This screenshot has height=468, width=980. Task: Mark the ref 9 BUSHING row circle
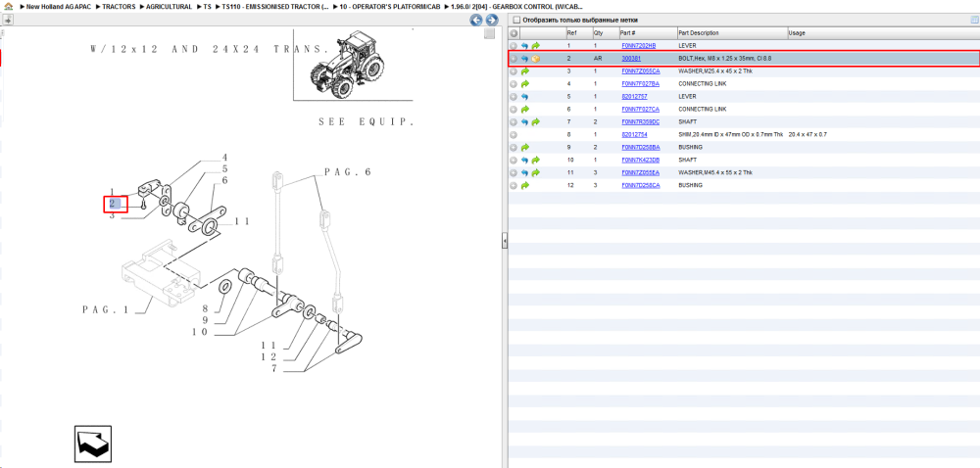coord(514,147)
